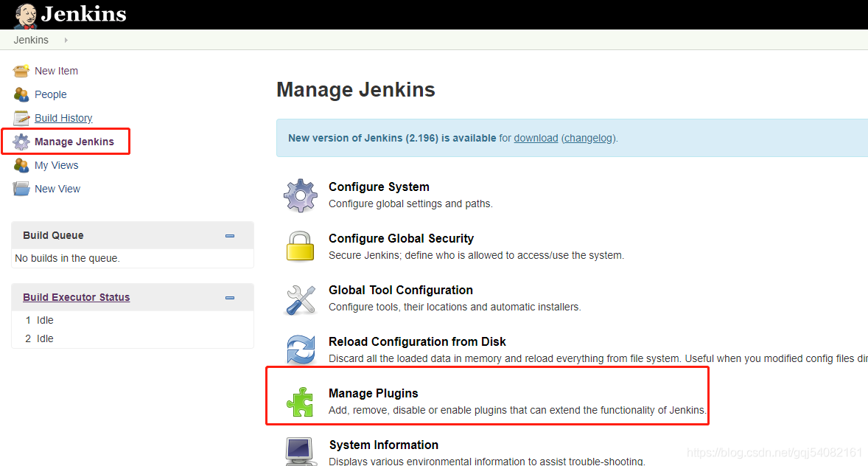Open Manage Plugins
Screen dimensions: 868x466
[374, 393]
